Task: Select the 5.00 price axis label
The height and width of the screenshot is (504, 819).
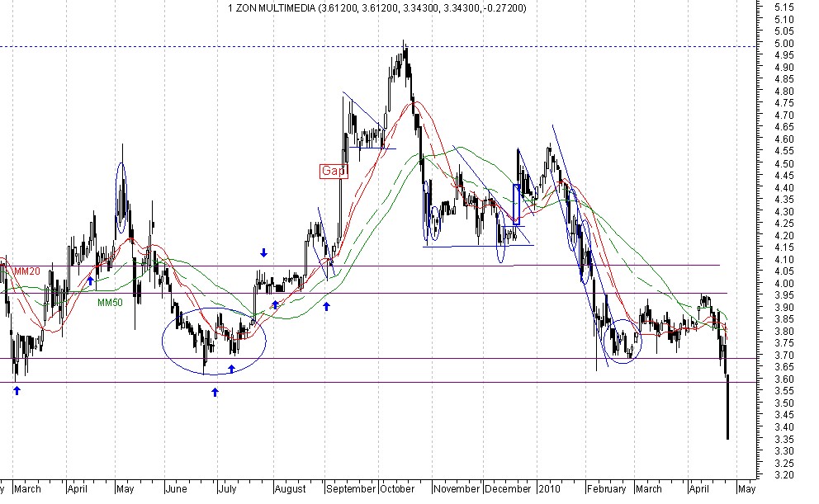Action: tap(785, 43)
